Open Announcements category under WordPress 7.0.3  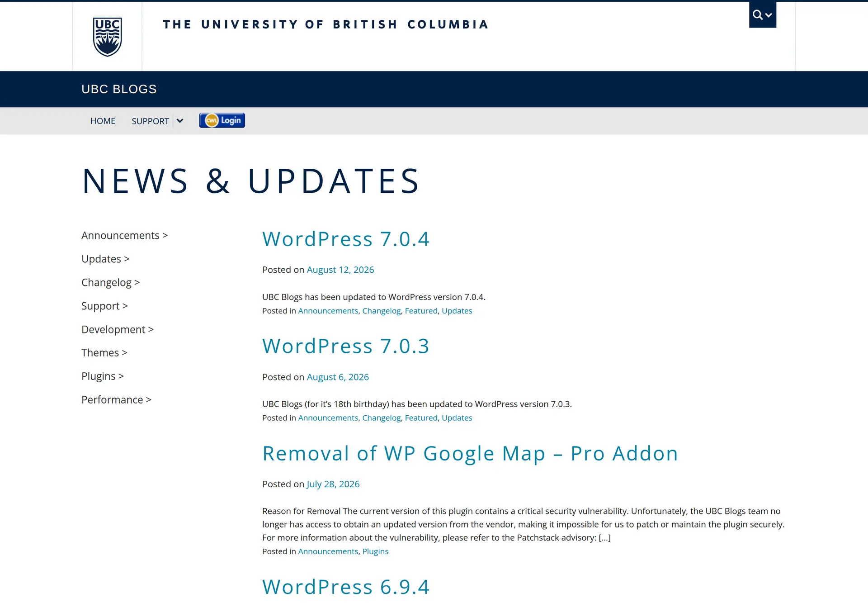[x=328, y=418]
